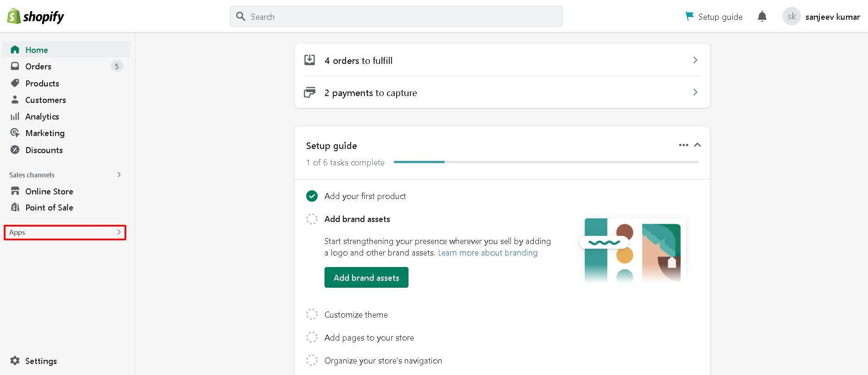Mark Add brand assets task circle
Image resolution: width=868 pixels, height=375 pixels.
coord(312,219)
